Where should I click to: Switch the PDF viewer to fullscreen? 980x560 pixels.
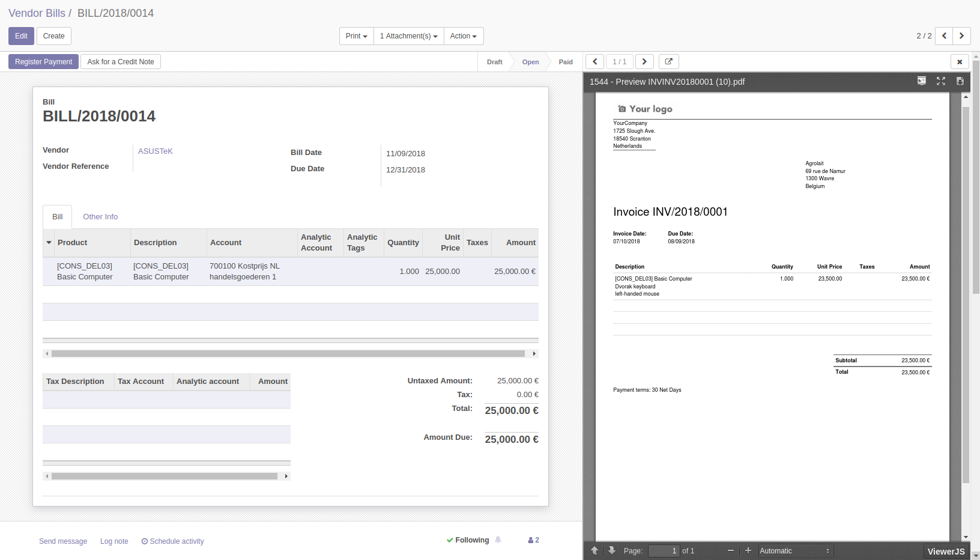(x=941, y=81)
